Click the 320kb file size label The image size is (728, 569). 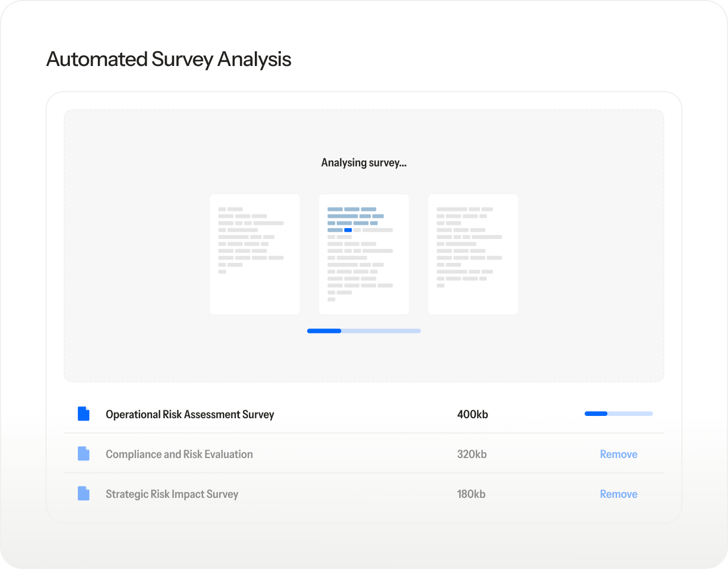[x=472, y=454]
